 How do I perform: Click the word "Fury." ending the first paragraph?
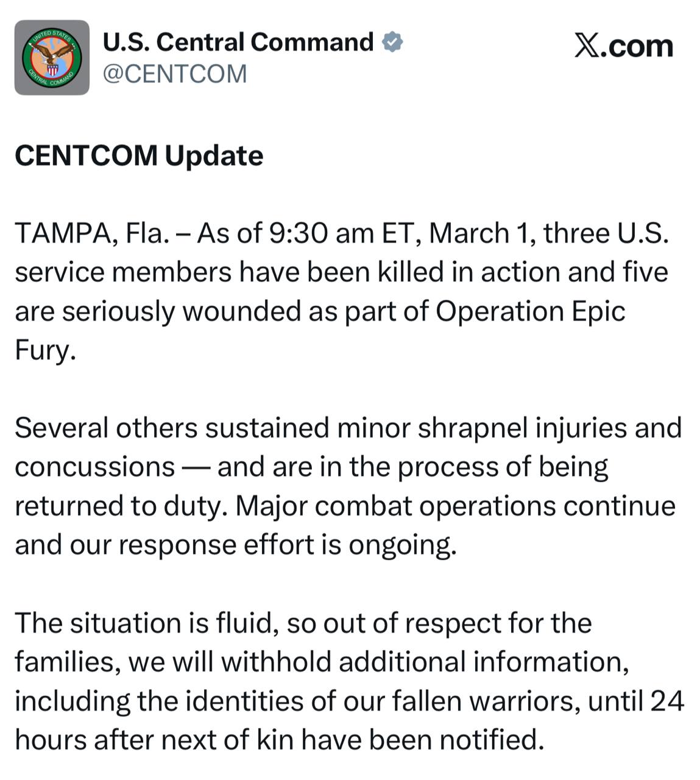[46, 350]
